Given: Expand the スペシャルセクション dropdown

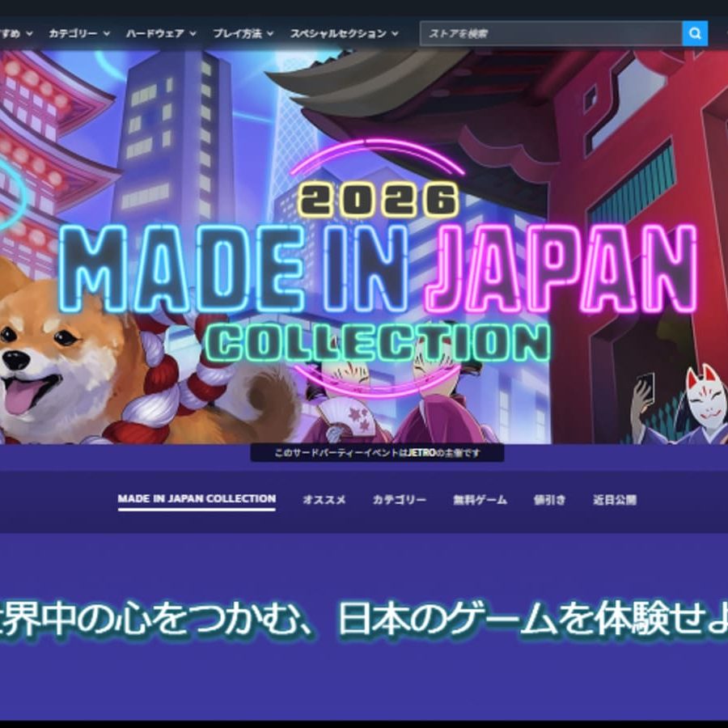Looking at the screenshot, I should tap(340, 34).
